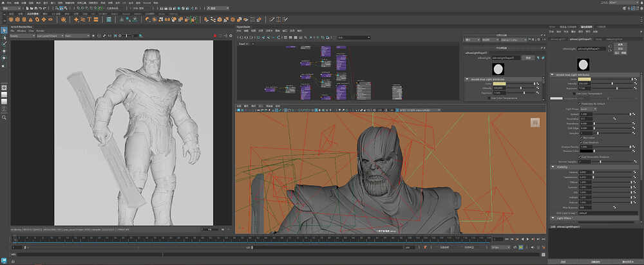This screenshot has height=265, width=644.
Task: Open the Script Editor icon at bottom right
Action: click(x=544, y=254)
